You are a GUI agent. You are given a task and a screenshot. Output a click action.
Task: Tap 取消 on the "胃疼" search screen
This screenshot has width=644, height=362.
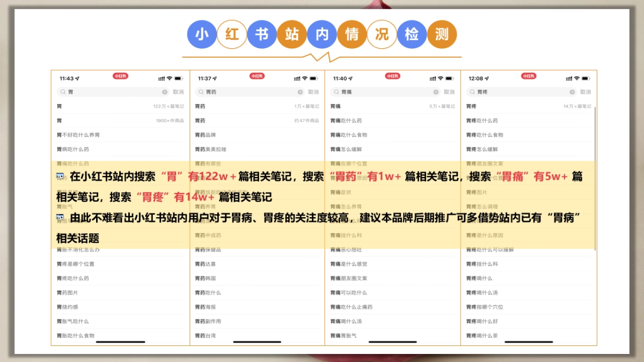(x=587, y=91)
